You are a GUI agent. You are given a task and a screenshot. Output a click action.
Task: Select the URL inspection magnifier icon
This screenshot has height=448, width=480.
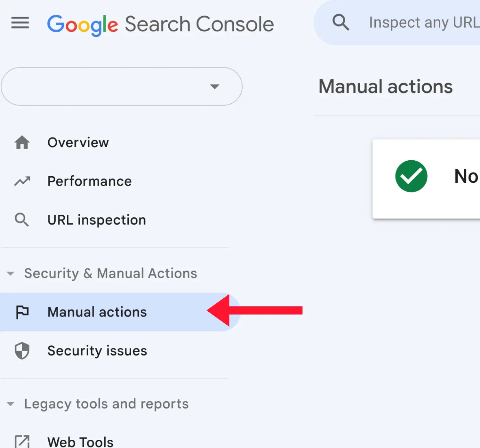(x=21, y=220)
